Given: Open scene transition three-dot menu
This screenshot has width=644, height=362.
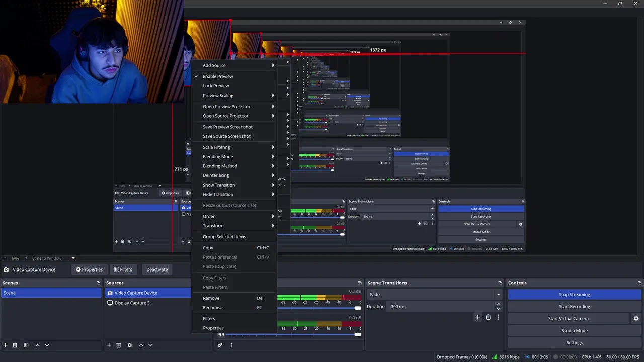Looking at the screenshot, I should pos(498,317).
